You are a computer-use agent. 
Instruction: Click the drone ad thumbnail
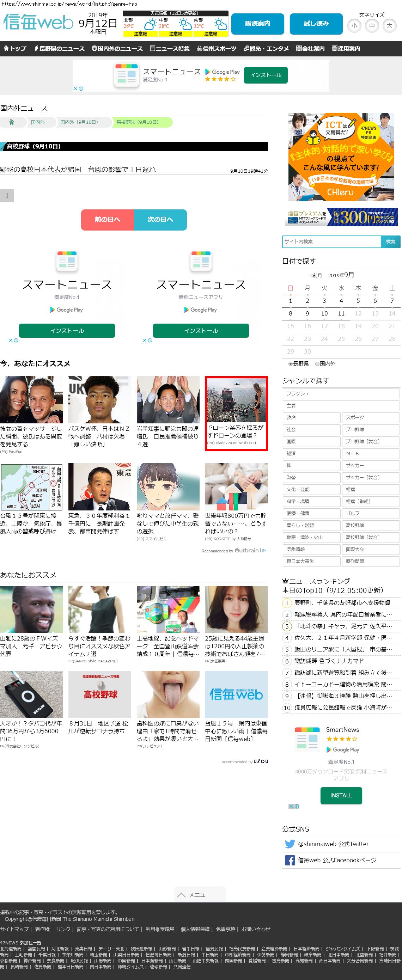tap(236, 400)
